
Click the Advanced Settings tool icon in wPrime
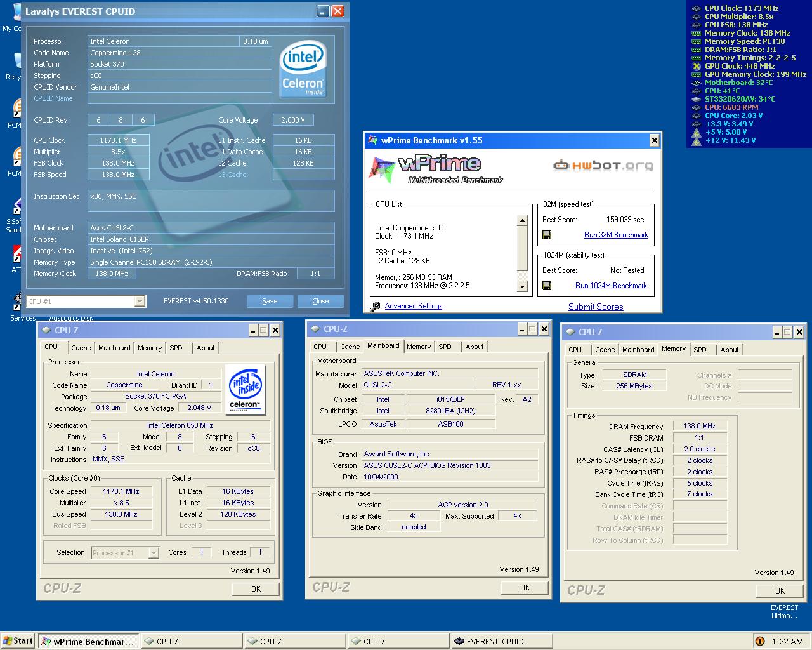click(375, 306)
